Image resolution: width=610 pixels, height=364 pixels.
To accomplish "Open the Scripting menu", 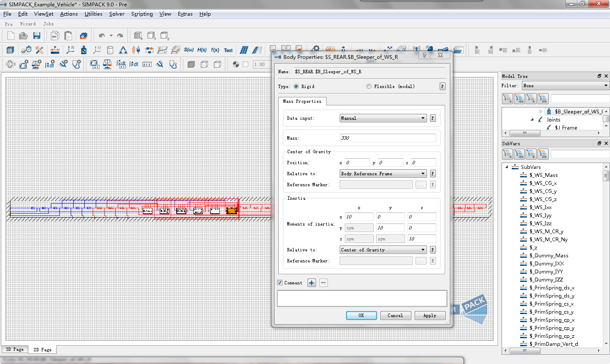I will click(x=142, y=14).
